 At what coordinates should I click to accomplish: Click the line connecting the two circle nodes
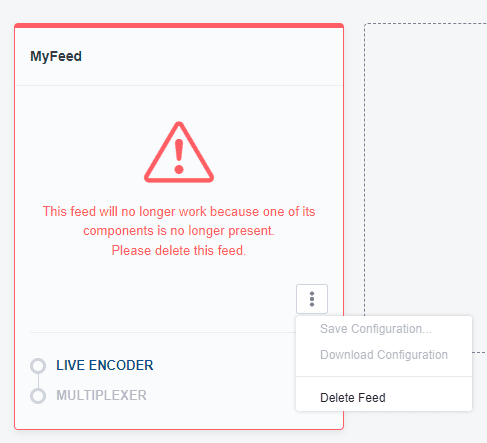[38, 381]
